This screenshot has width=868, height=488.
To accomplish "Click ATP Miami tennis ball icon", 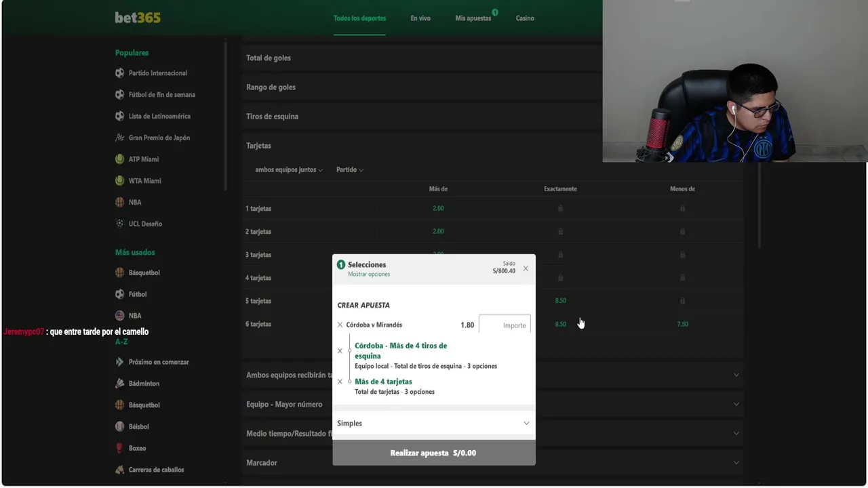I will click(x=120, y=159).
